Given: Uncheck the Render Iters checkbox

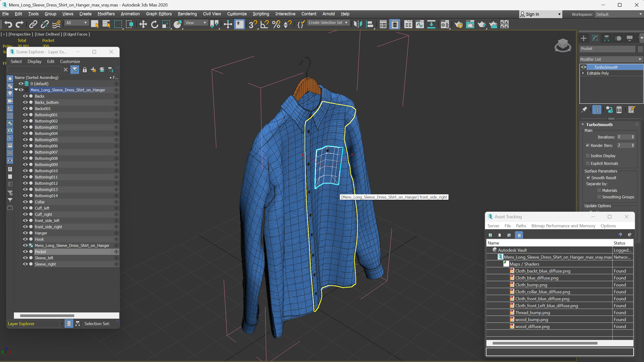Looking at the screenshot, I should (588, 145).
